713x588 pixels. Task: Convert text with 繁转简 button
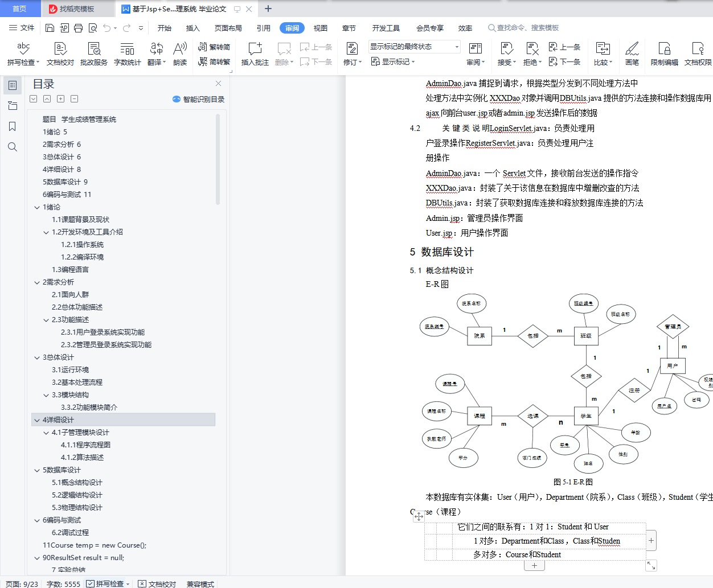214,47
